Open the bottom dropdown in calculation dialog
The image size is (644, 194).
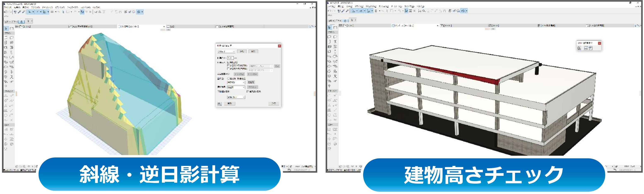[x=236, y=97]
